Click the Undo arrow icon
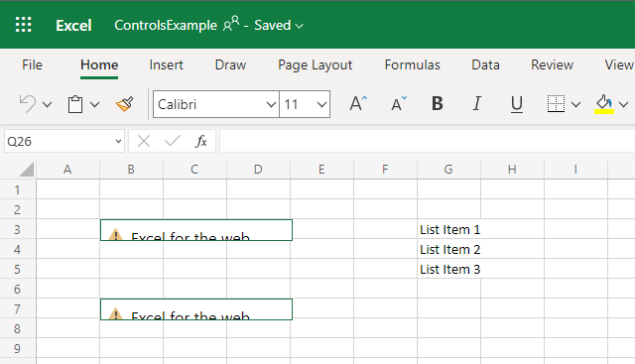 click(28, 104)
